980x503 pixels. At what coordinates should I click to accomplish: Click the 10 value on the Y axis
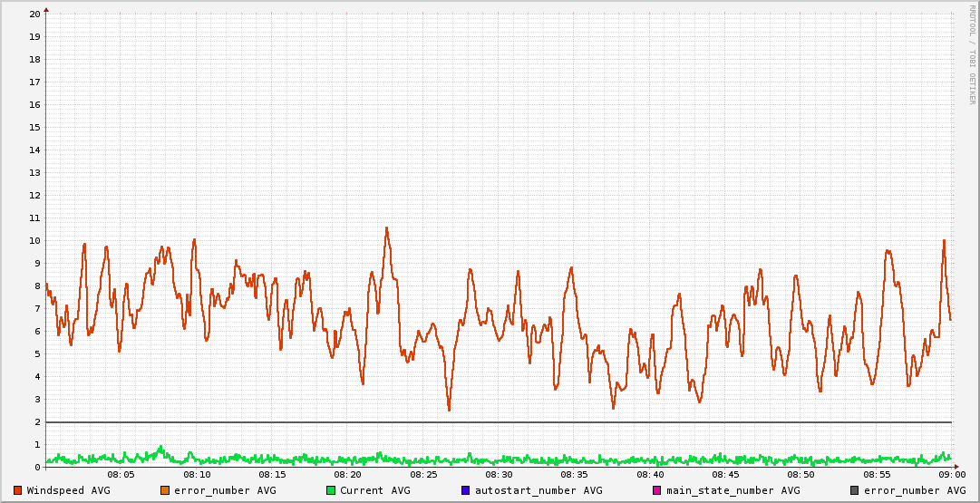click(34, 240)
